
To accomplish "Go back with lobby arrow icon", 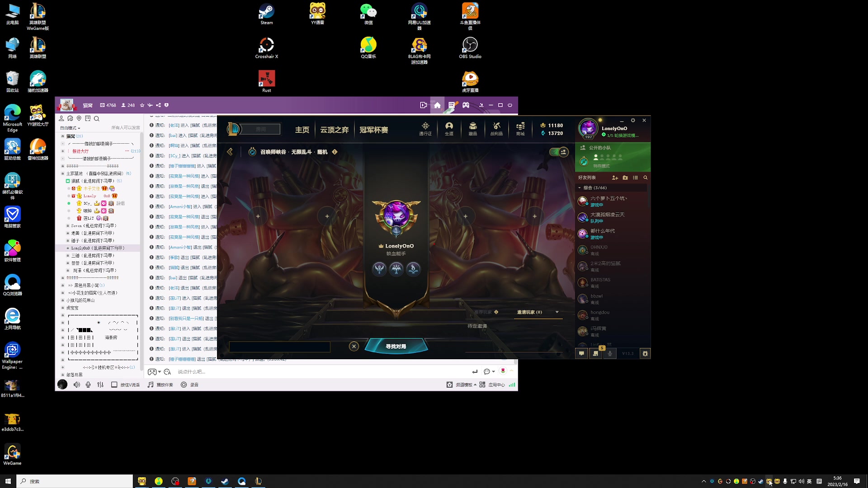I will coord(230,152).
